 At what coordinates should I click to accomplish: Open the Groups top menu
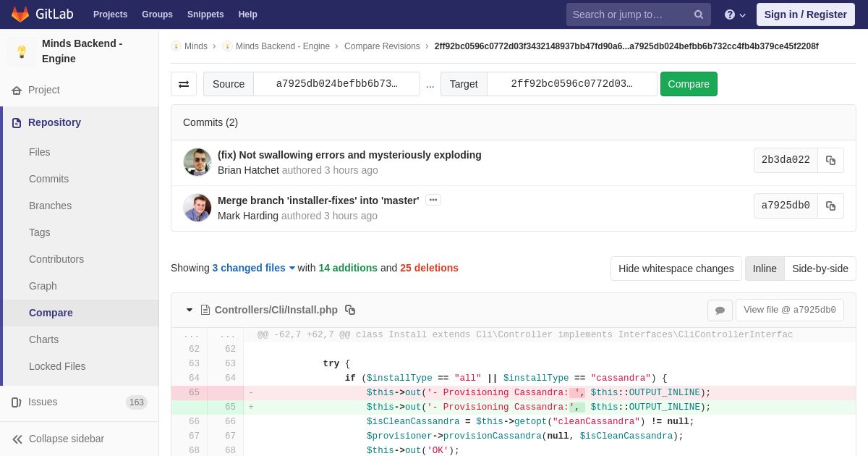(157, 14)
